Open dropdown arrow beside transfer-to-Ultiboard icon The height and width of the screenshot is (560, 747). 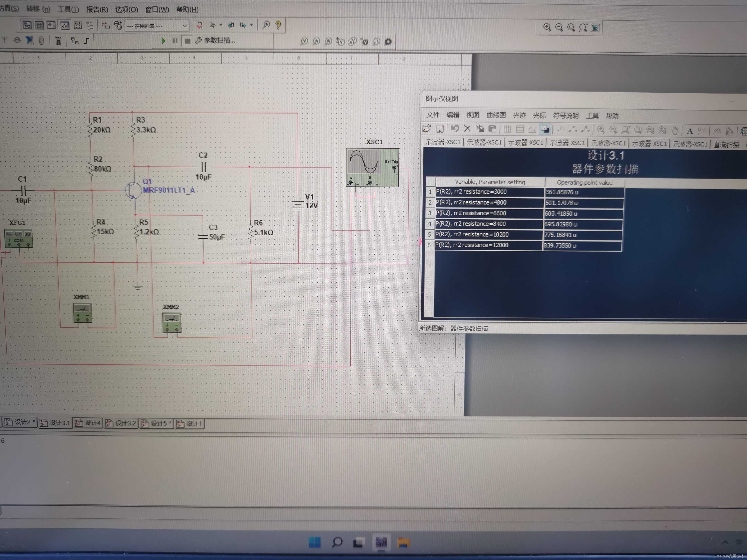pos(221,25)
